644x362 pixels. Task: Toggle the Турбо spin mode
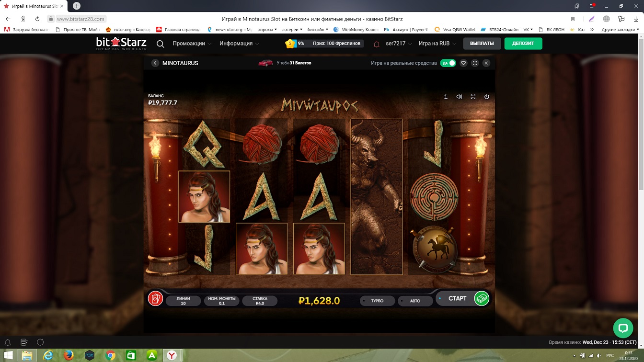click(378, 301)
